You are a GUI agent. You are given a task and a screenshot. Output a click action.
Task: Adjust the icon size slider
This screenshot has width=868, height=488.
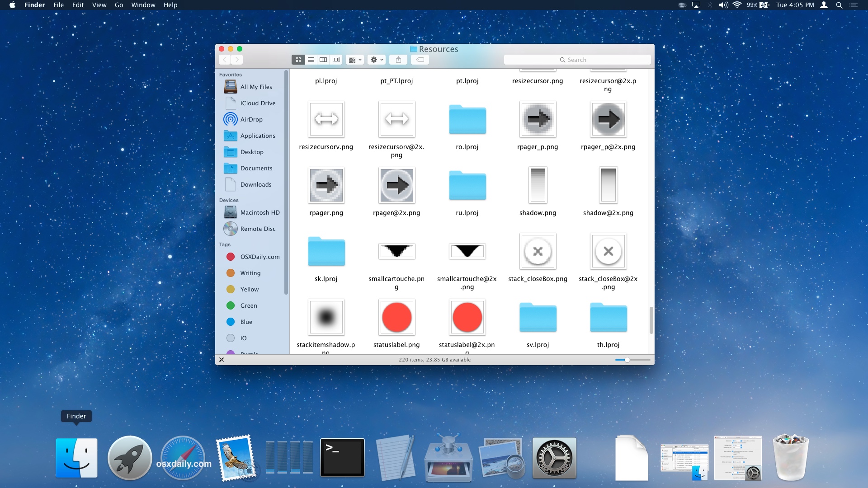[x=628, y=360]
